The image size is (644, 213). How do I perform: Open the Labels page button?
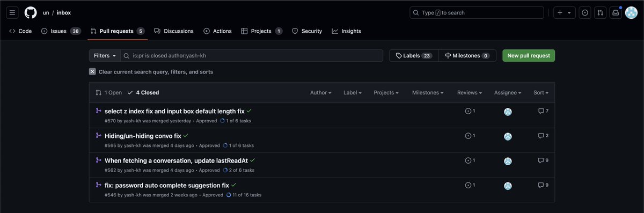coord(414,55)
